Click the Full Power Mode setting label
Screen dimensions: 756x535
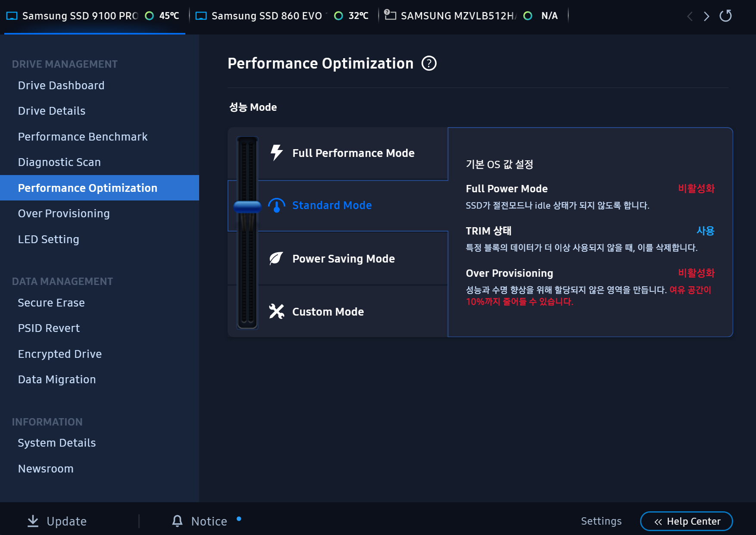click(x=506, y=188)
